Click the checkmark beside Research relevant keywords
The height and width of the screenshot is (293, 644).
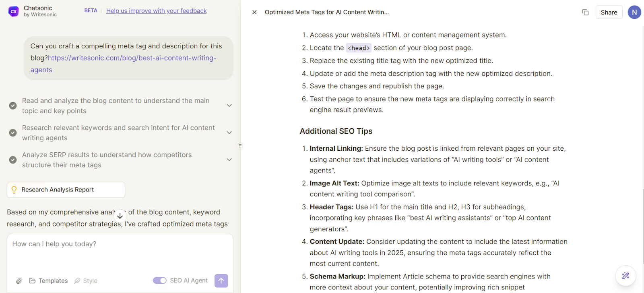coord(13,133)
